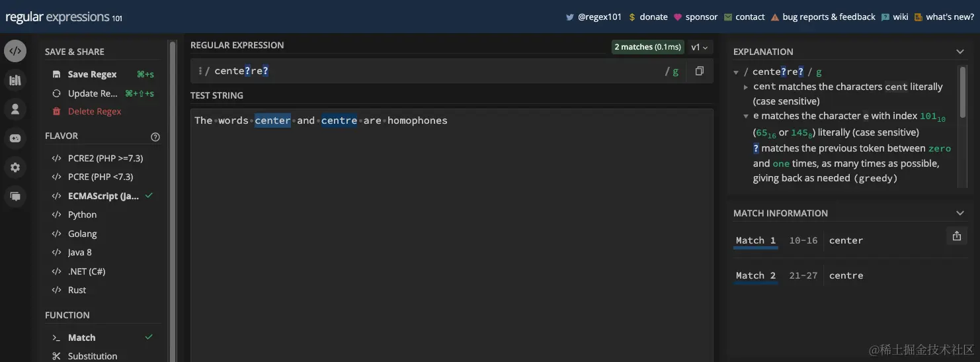
Task: Click highlighted word 'centre' in test string
Action: (x=339, y=120)
